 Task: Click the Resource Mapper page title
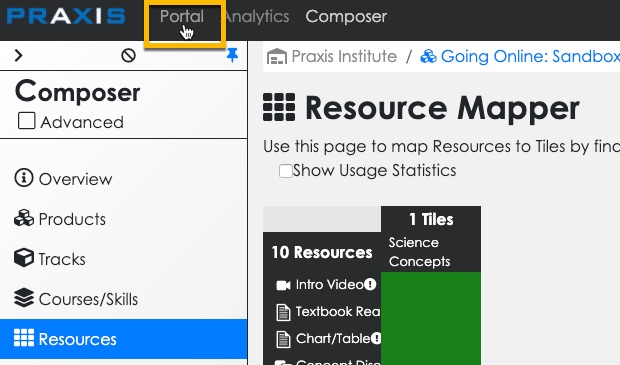coord(442,108)
